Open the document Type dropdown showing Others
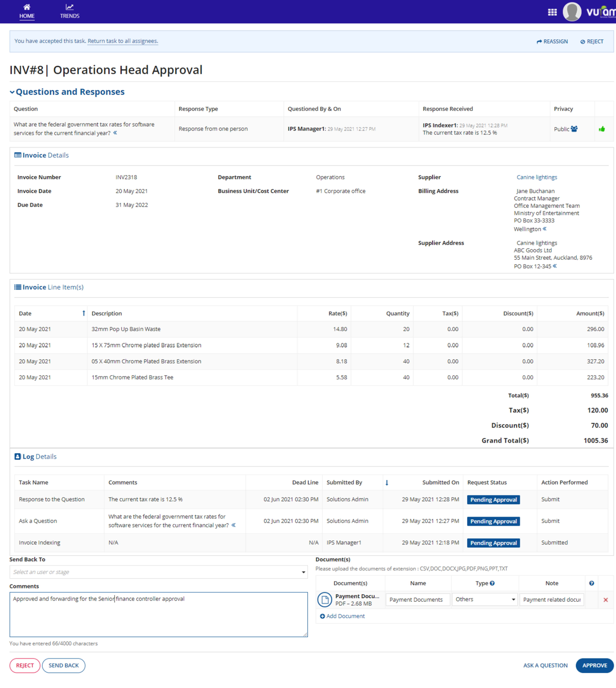Screen dimensions: 616x688 click(484, 599)
